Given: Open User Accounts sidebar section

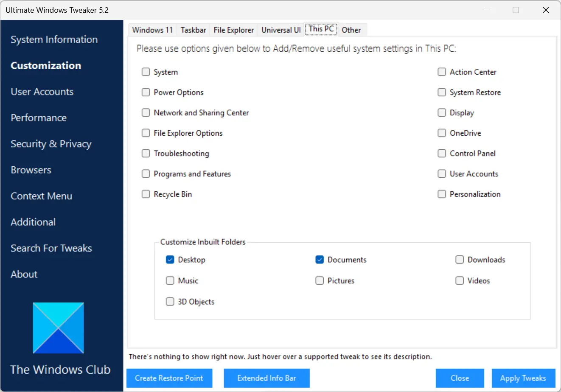Looking at the screenshot, I should tap(42, 92).
